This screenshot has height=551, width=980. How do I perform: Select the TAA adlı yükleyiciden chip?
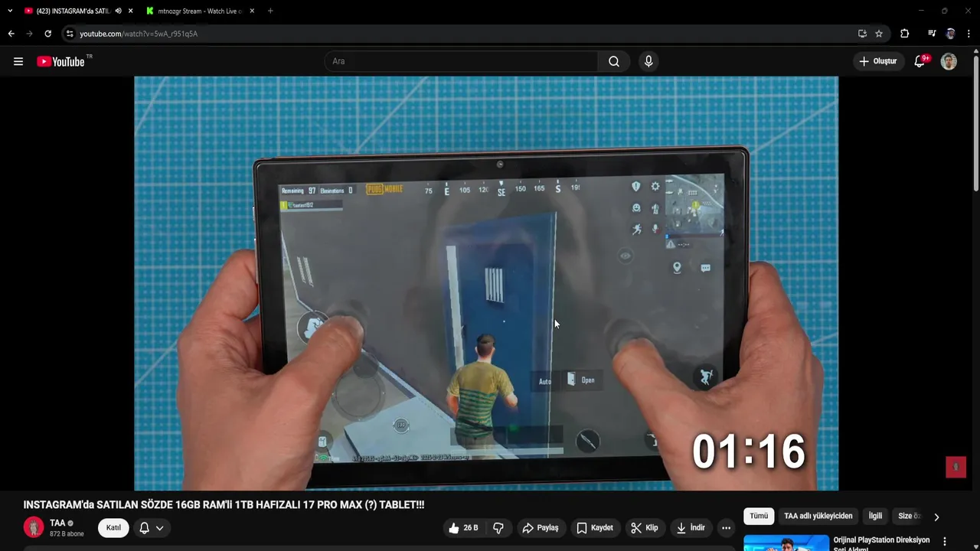(818, 517)
